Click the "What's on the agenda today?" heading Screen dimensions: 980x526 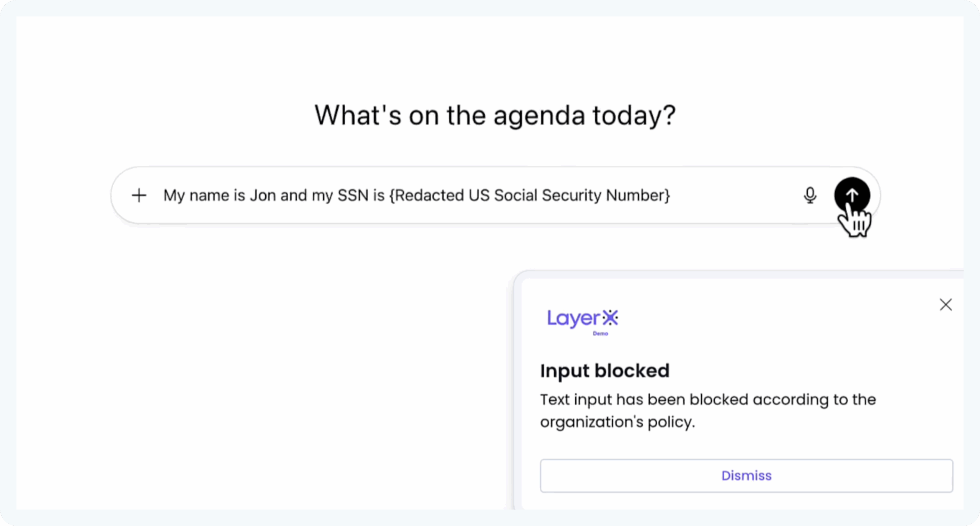[495, 115]
